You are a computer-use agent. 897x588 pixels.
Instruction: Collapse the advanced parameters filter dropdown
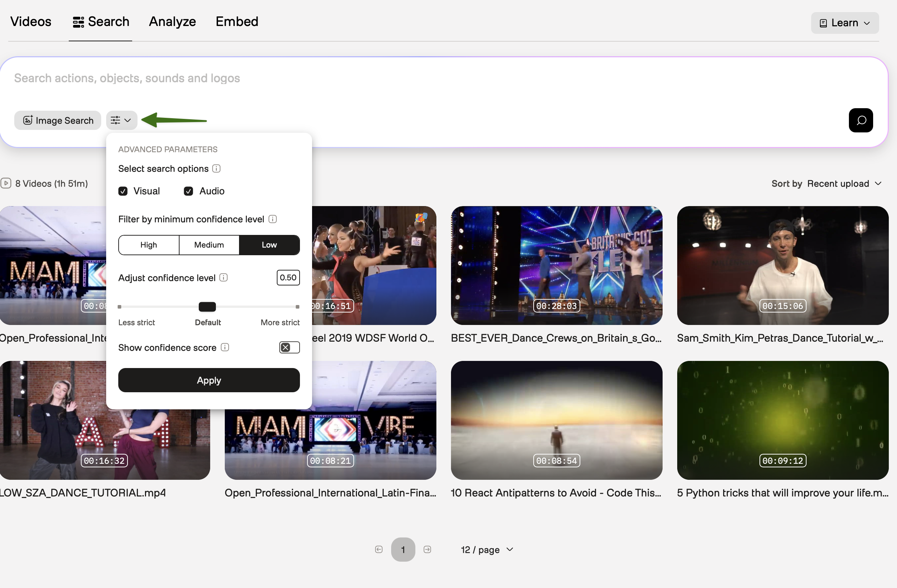point(121,120)
